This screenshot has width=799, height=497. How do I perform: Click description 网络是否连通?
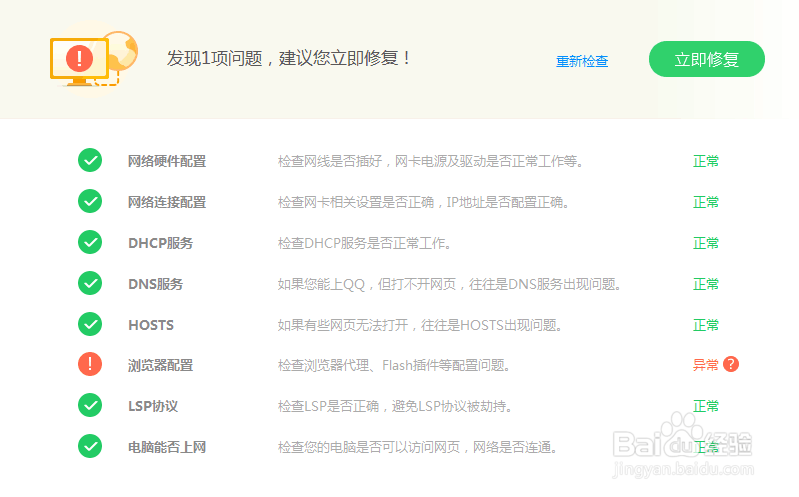[417, 447]
